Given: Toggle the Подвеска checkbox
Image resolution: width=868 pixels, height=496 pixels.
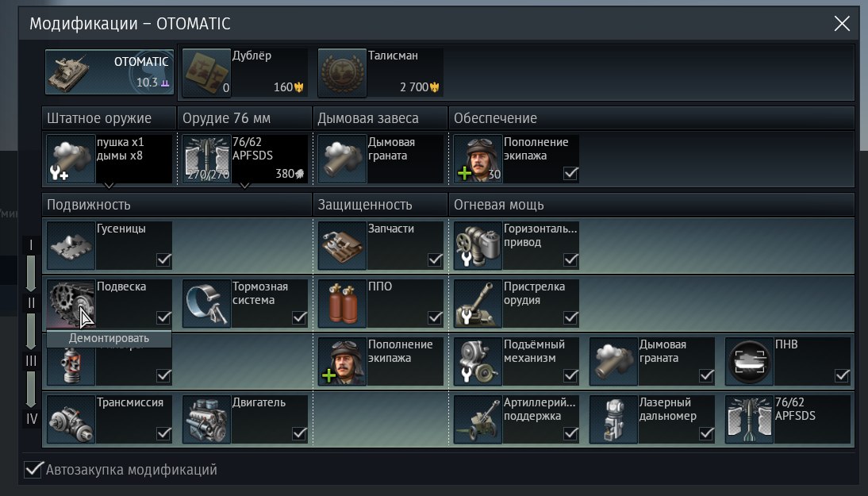Looking at the screenshot, I should (163, 317).
